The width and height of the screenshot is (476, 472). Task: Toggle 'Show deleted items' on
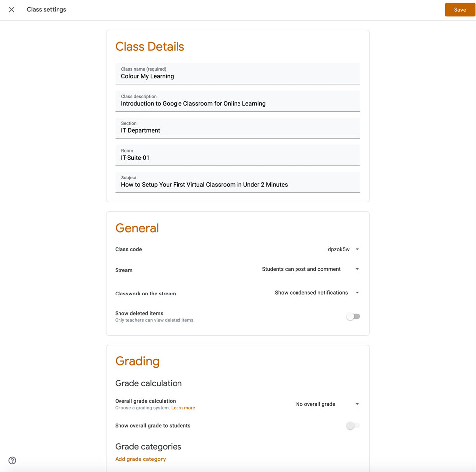point(353,316)
